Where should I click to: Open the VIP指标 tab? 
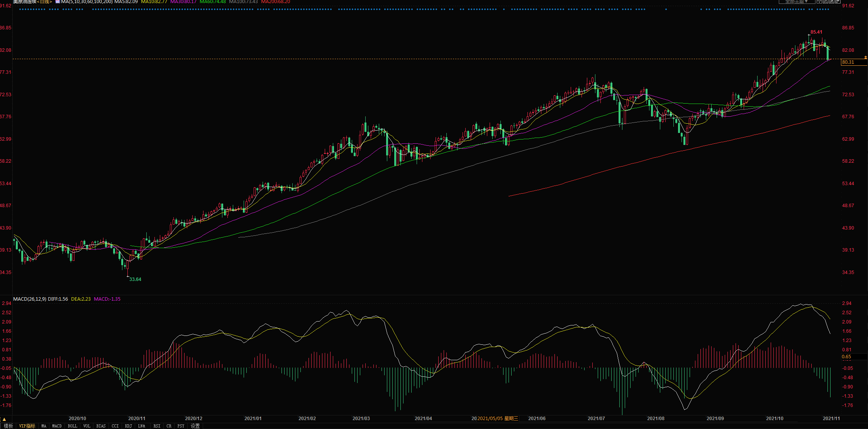coord(27,426)
